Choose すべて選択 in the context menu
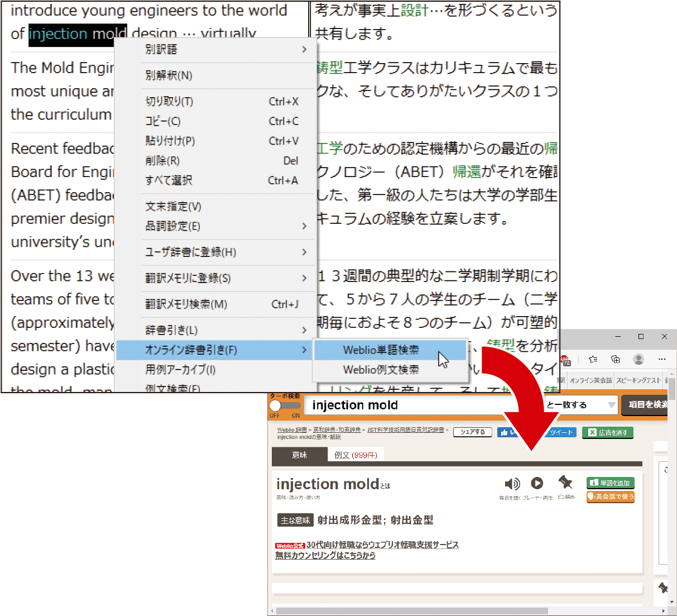The height and width of the screenshot is (616, 677). (215, 180)
